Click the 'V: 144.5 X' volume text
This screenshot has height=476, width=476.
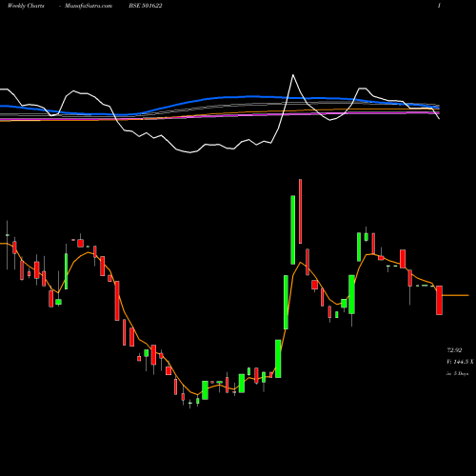[x=460, y=362]
